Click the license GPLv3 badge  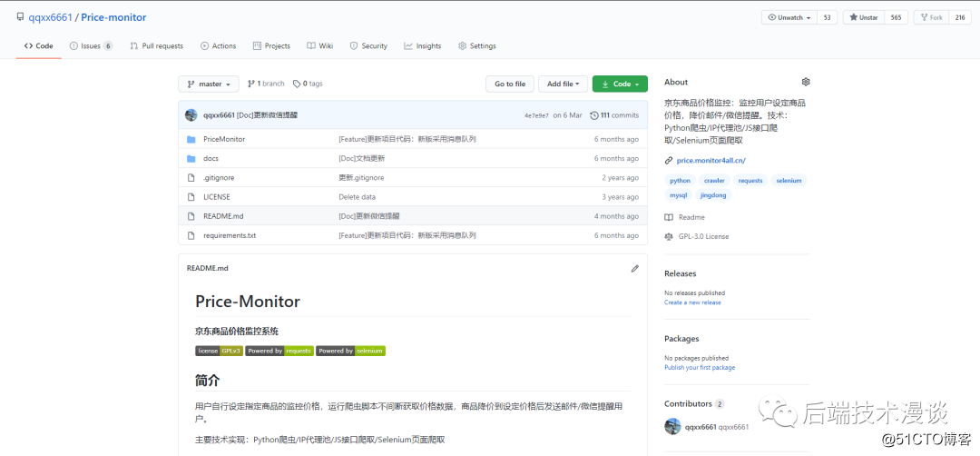(219, 351)
